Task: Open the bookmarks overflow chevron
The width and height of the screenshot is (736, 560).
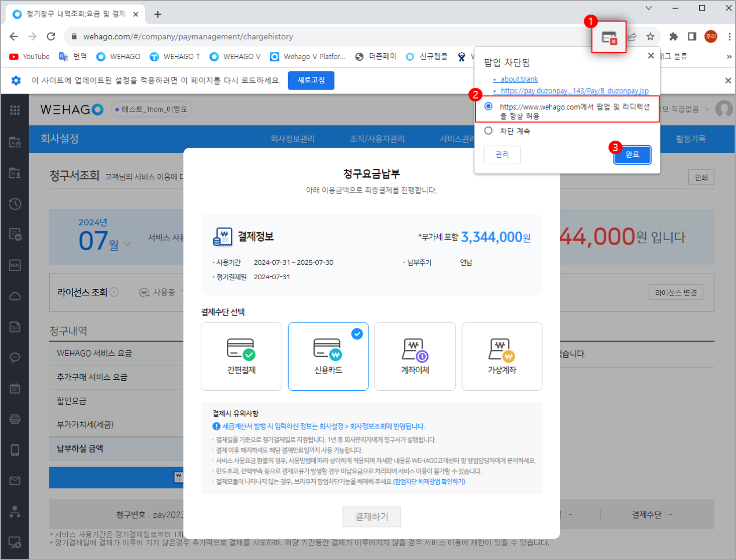Action: pos(728,57)
